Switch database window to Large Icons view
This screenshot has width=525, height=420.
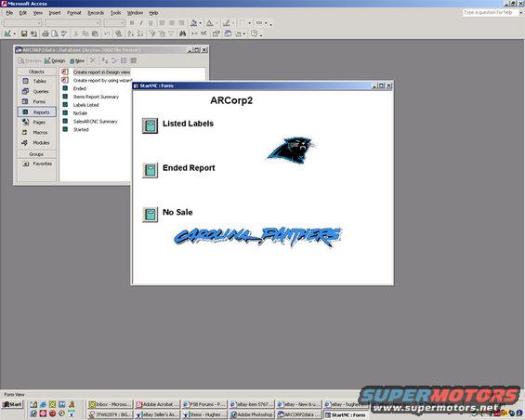pos(105,60)
